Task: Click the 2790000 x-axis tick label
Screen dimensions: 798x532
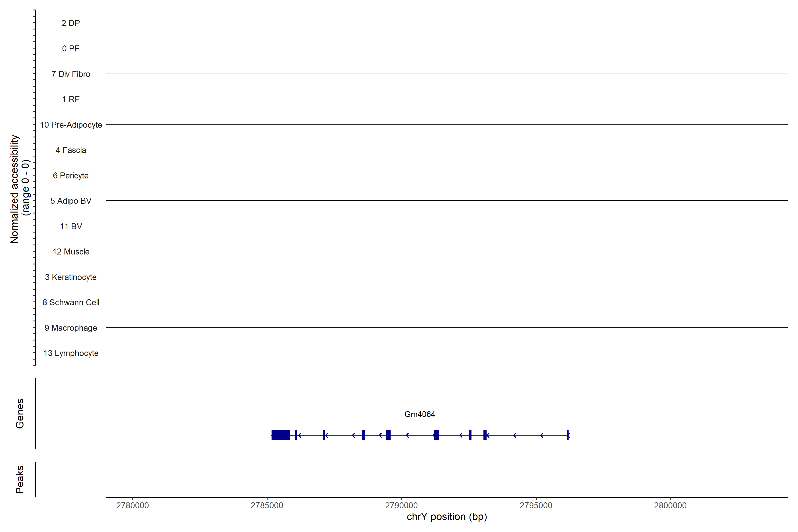Action: click(x=401, y=506)
